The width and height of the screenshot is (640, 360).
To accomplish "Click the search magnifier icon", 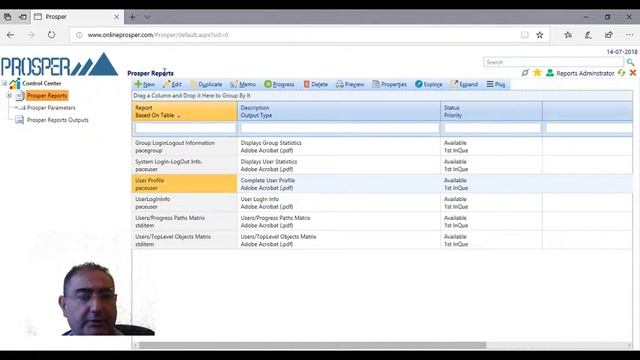I will coord(631,62).
